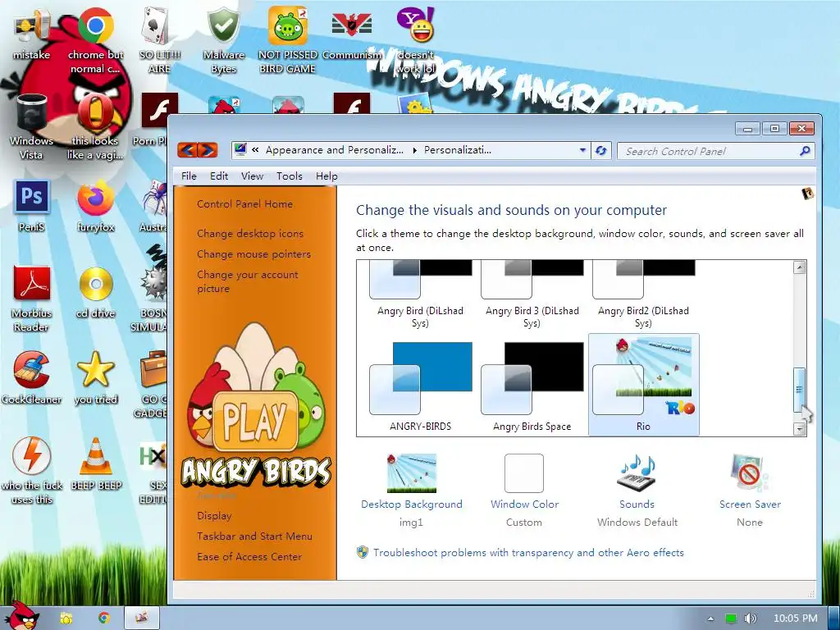
Task: Launch the 'furryfox' Firefox icon
Action: pos(95,206)
